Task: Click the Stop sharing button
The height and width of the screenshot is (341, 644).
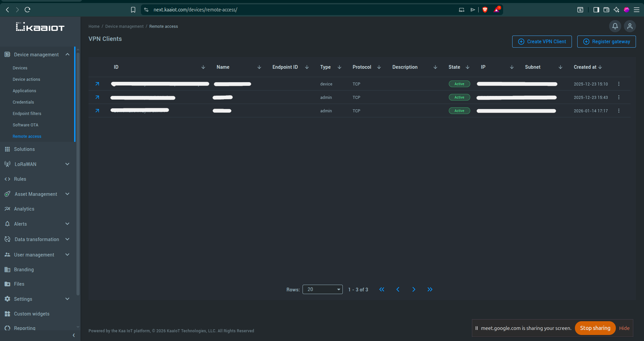Action: coord(595,328)
